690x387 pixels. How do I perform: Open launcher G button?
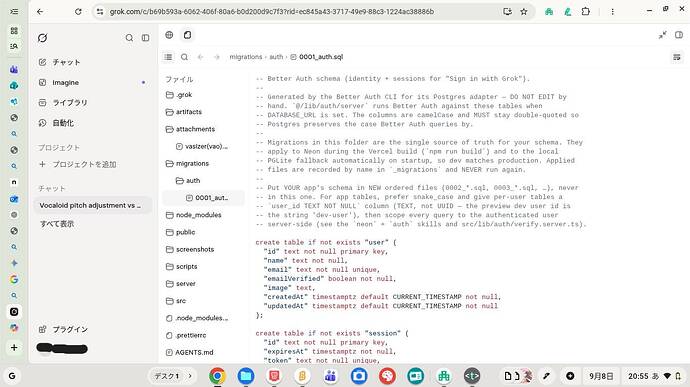click(12, 376)
